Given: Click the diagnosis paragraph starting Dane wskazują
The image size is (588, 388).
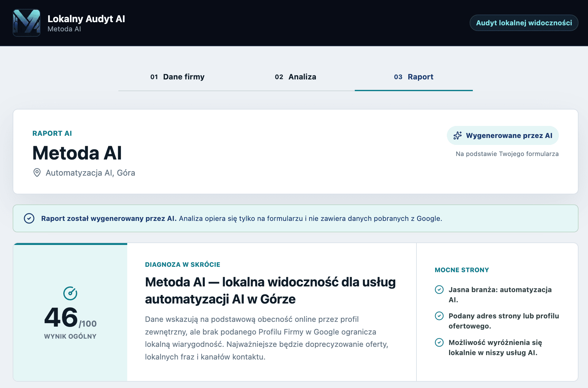Looking at the screenshot, I should (267, 338).
